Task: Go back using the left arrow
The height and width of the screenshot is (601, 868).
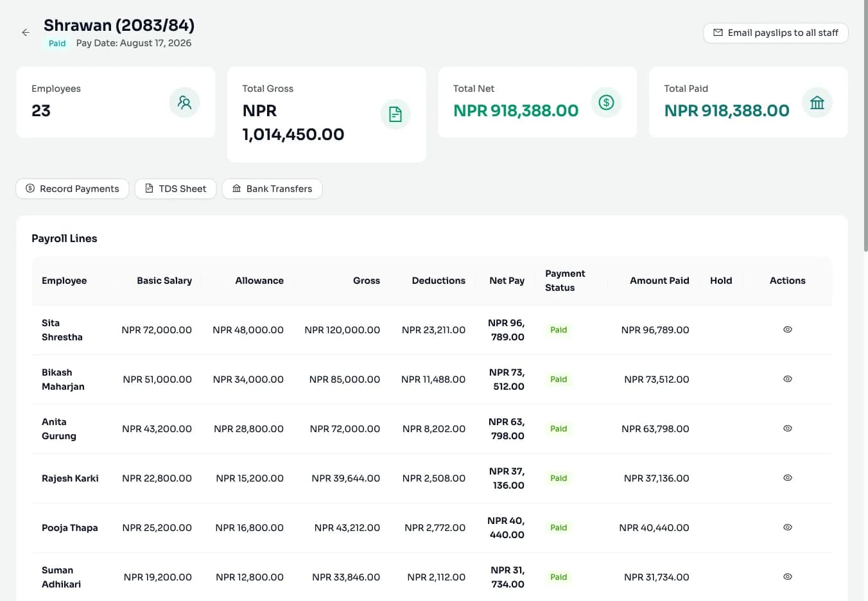Action: (26, 32)
